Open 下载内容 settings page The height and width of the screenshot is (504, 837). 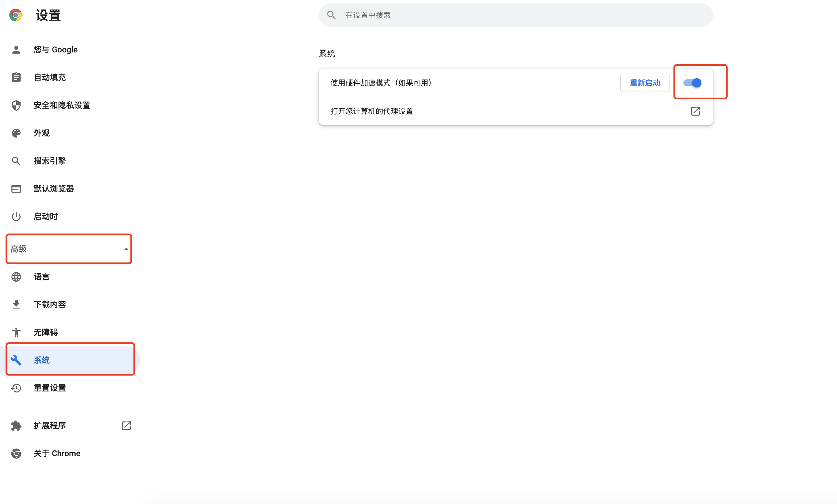click(50, 304)
